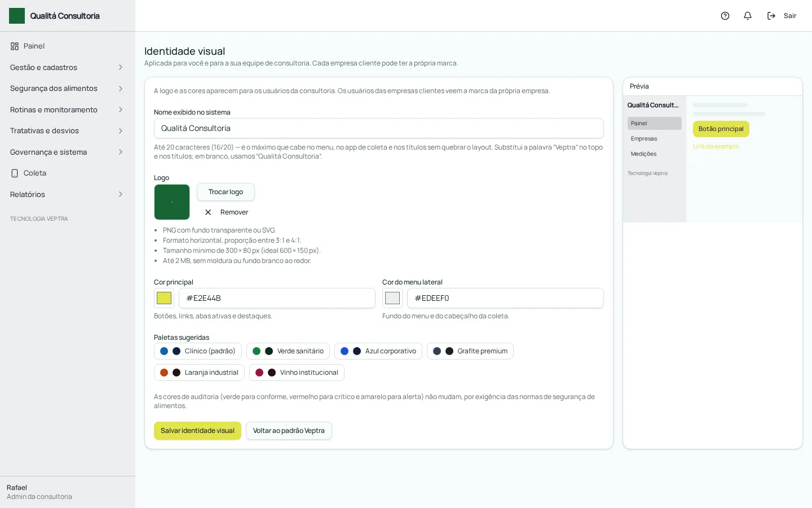Expand Rotinas e monitoramento menu
This screenshot has height=508, width=812.
[x=68, y=110]
